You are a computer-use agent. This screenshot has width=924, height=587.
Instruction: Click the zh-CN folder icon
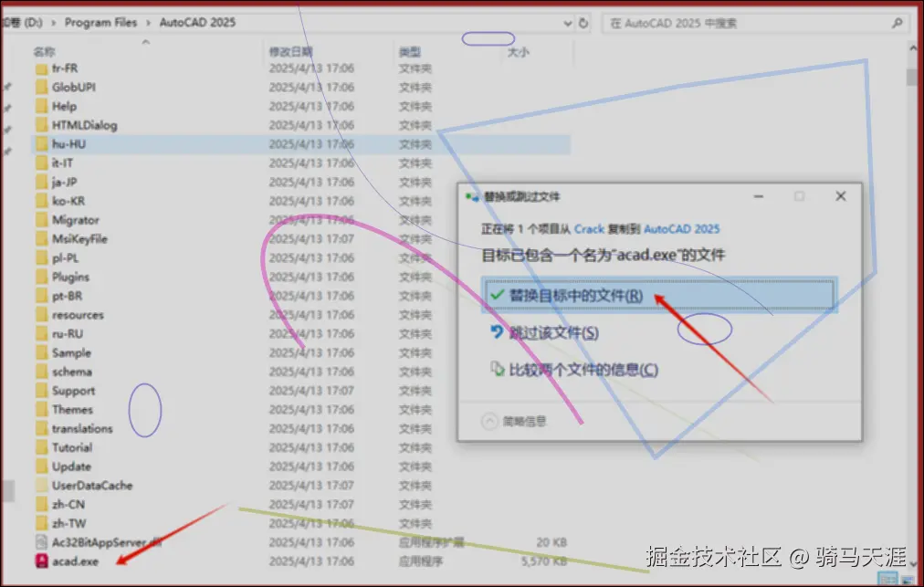click(41, 504)
